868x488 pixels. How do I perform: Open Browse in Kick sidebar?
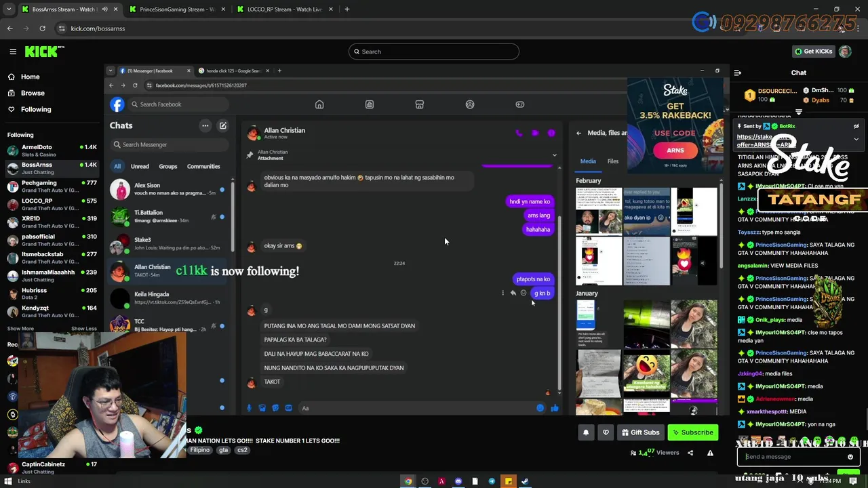click(32, 93)
